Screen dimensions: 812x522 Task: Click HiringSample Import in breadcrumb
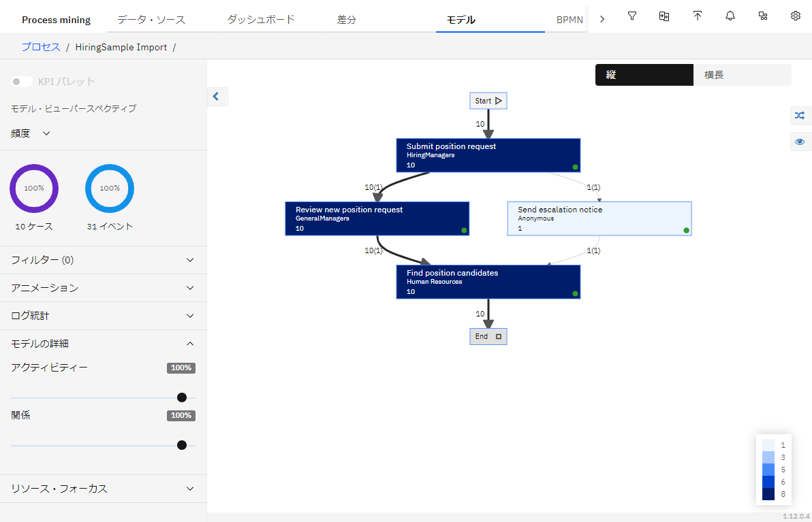[x=121, y=47]
